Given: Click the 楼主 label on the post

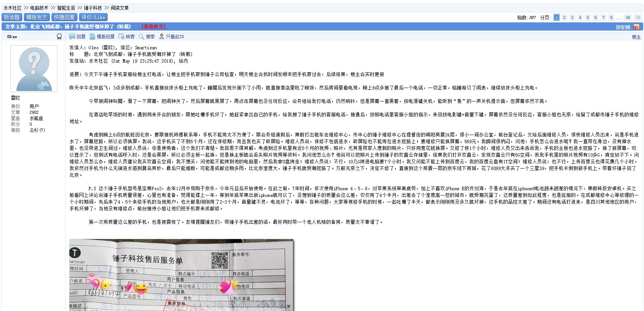Looking at the screenshot, I should [636, 37].
